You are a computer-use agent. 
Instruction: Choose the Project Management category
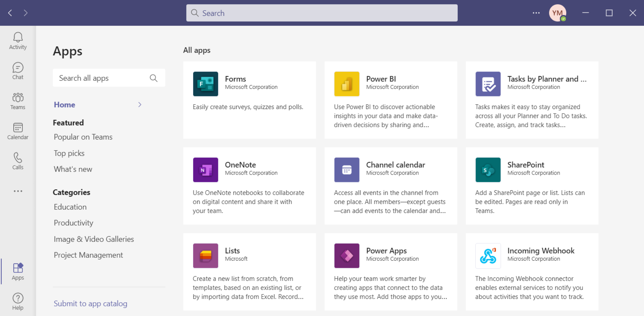88,255
